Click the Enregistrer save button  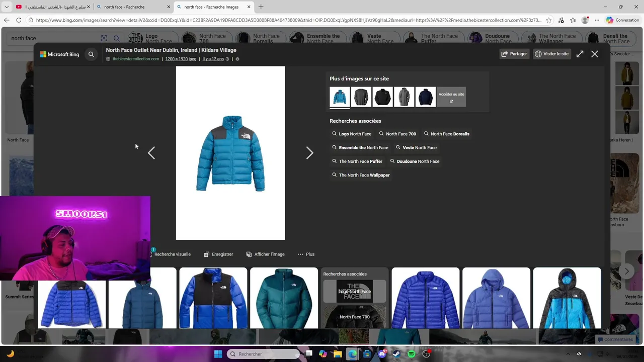(218, 254)
